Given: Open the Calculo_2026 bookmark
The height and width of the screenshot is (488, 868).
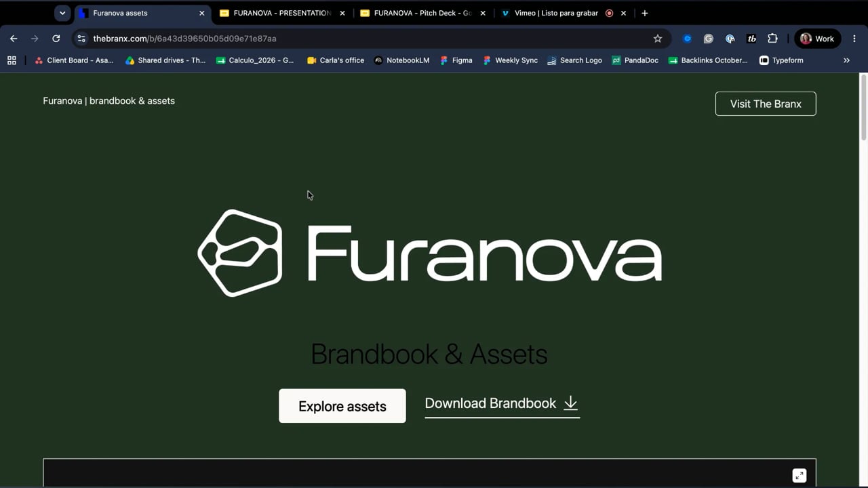Looking at the screenshot, I should [x=255, y=60].
